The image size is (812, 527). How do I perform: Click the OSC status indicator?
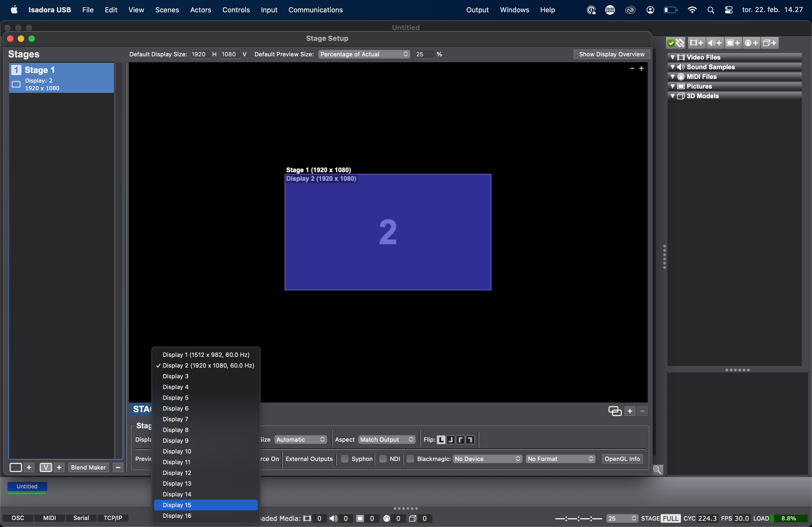point(18,518)
